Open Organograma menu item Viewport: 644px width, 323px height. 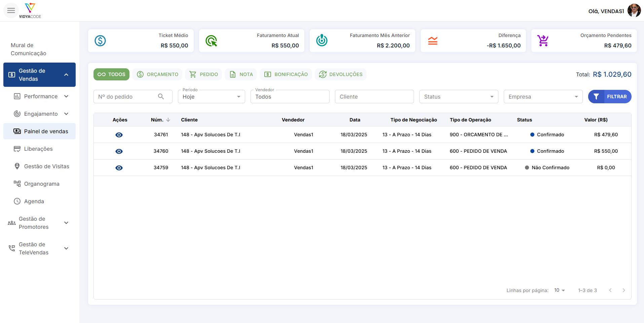pyautogui.click(x=39, y=184)
